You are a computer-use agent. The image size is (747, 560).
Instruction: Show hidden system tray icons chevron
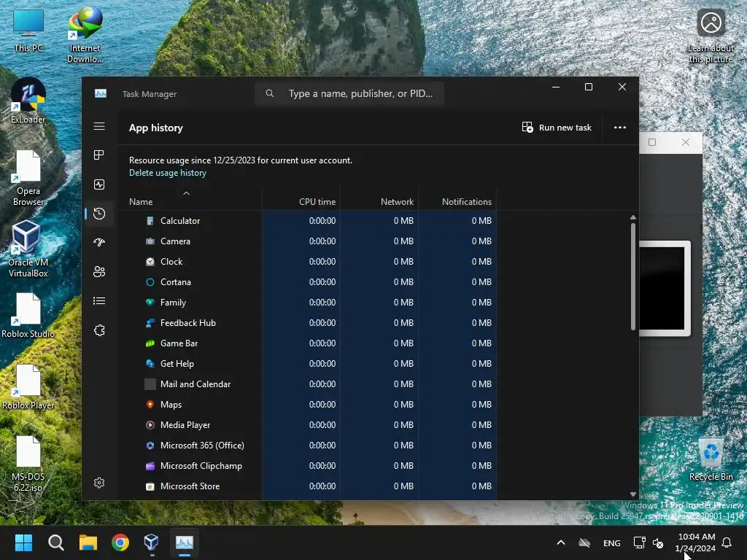(x=561, y=542)
